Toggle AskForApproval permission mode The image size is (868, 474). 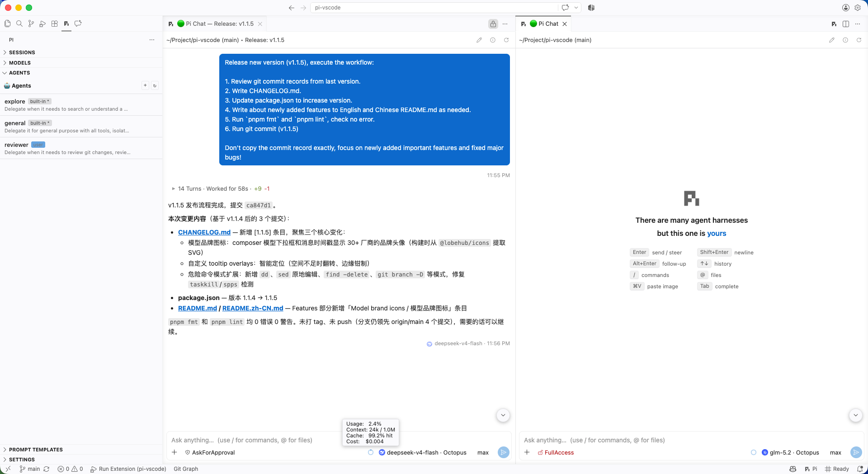coord(210,452)
